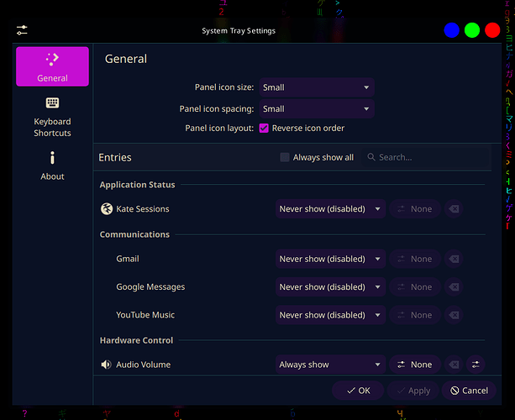Viewport: 515px width, 420px height.
Task: Enable the Always show all checkbox
Action: point(285,157)
